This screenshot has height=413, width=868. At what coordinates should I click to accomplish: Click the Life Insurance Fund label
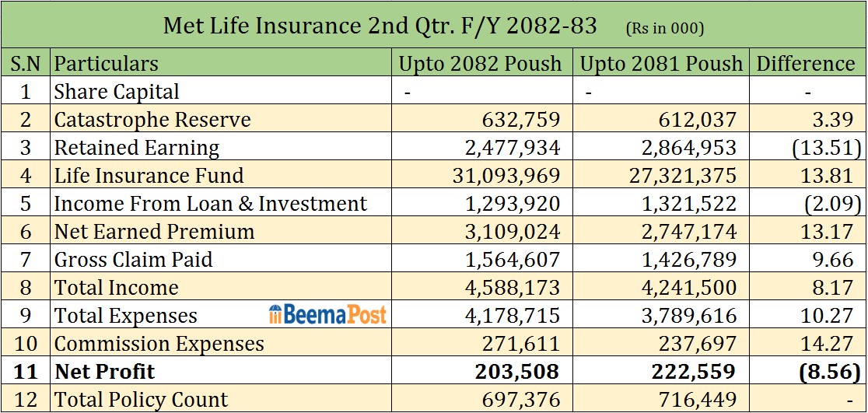[149, 176]
